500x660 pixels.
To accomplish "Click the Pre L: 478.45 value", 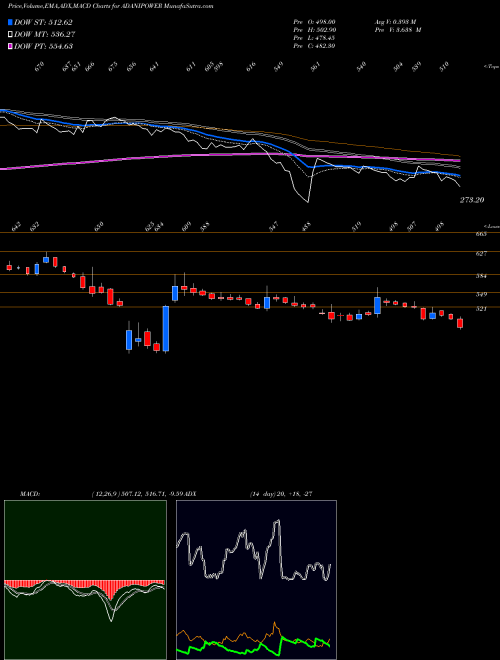I will [314, 38].
